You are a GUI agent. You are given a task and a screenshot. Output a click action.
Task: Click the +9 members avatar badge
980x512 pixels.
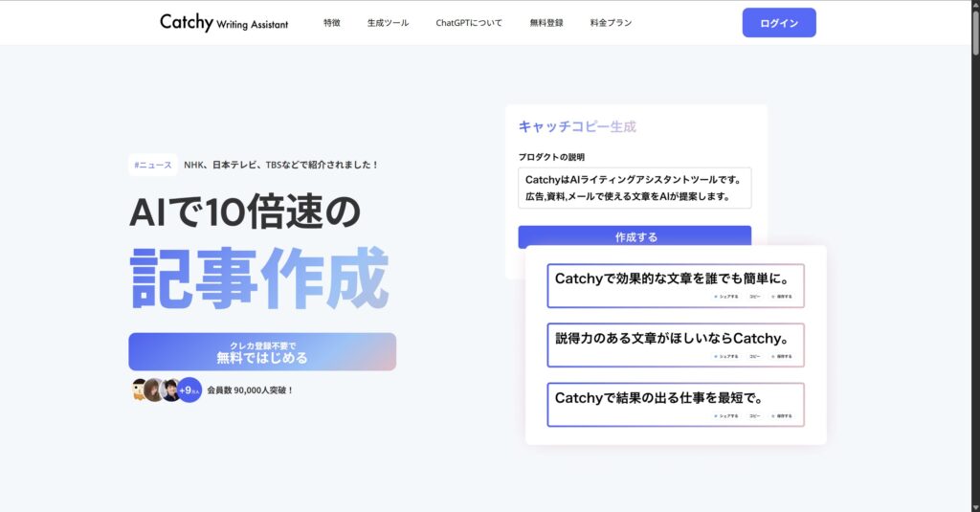tap(189, 390)
